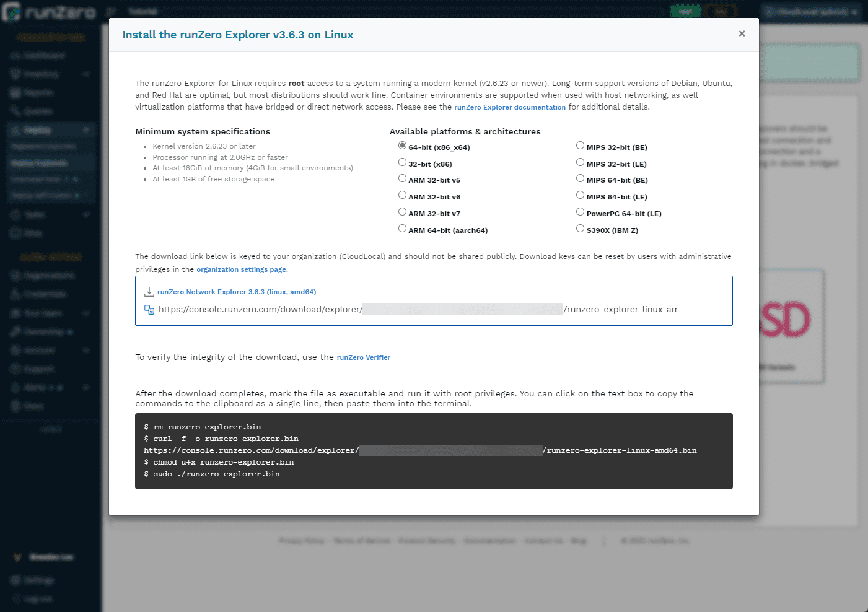The width and height of the screenshot is (868, 612).
Task: Pick MIPS 64-bit (LE) platform
Action: pos(580,195)
